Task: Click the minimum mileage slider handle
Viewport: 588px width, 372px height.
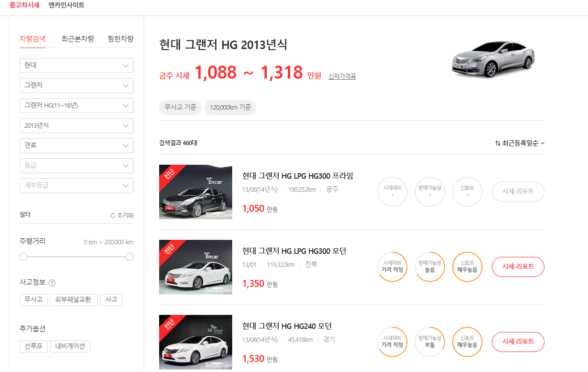Action: click(x=24, y=257)
